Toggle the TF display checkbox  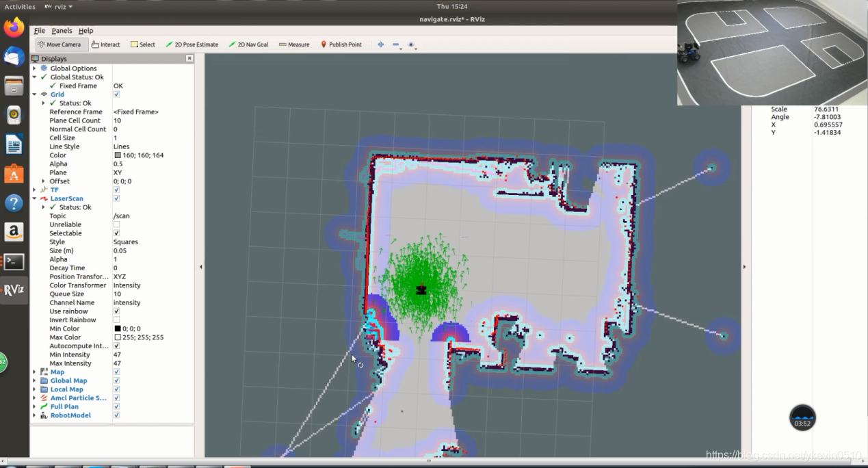116,190
